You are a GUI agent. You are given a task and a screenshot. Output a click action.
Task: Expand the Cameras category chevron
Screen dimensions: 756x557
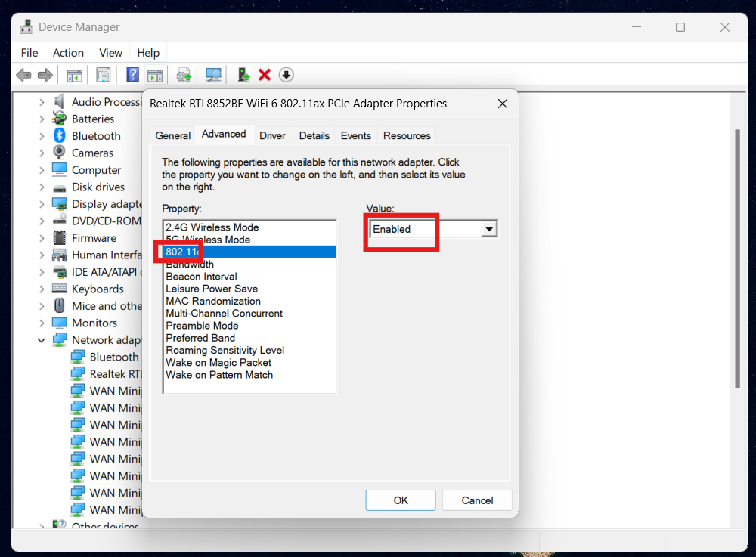click(x=42, y=153)
